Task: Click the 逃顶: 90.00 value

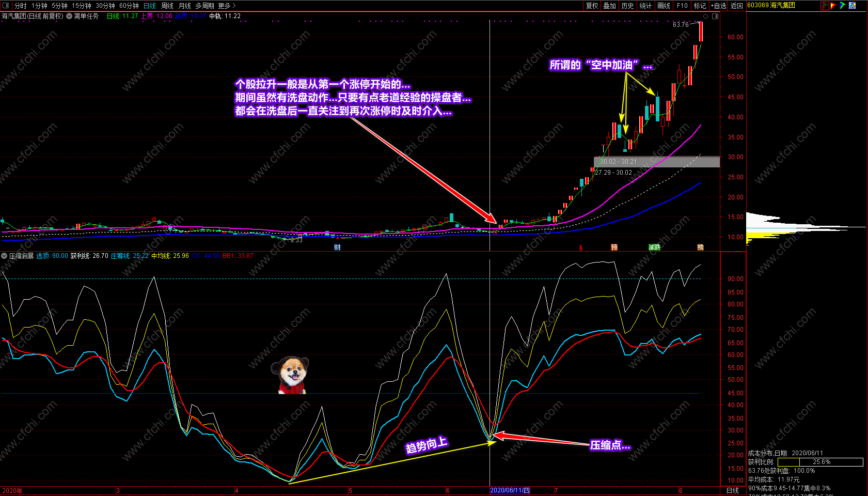Action: pyautogui.click(x=52, y=256)
